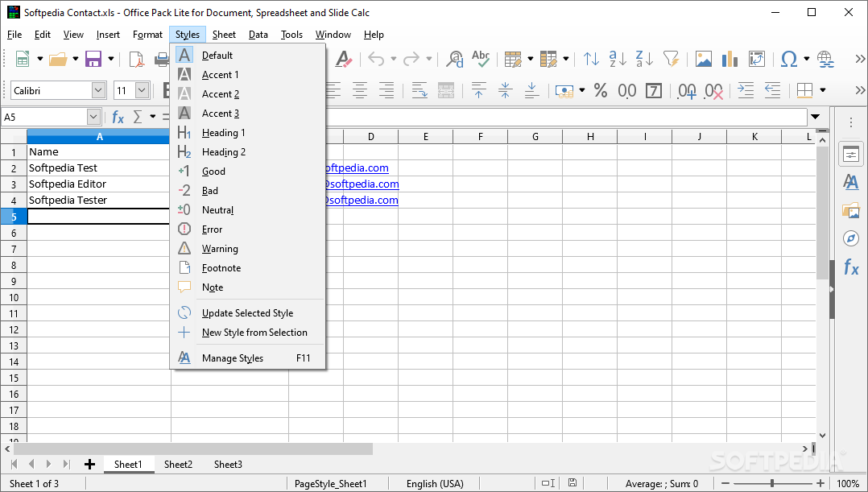868x492 pixels.
Task: Open sidebar Functions fx icon
Action: pyautogui.click(x=851, y=267)
